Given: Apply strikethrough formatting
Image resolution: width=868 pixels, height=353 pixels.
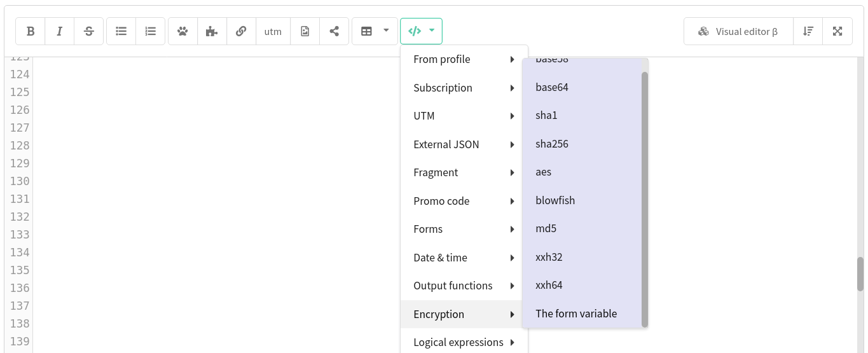Looking at the screenshot, I should (x=89, y=31).
